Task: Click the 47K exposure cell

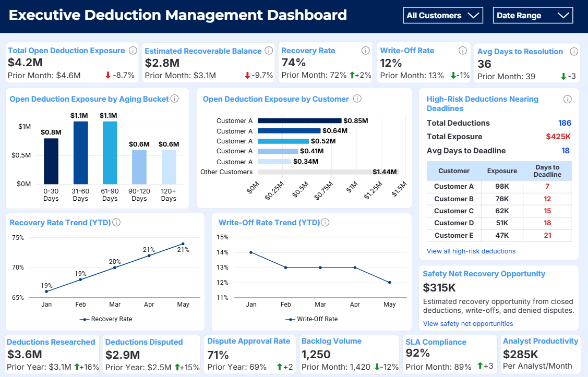Action: [502, 235]
